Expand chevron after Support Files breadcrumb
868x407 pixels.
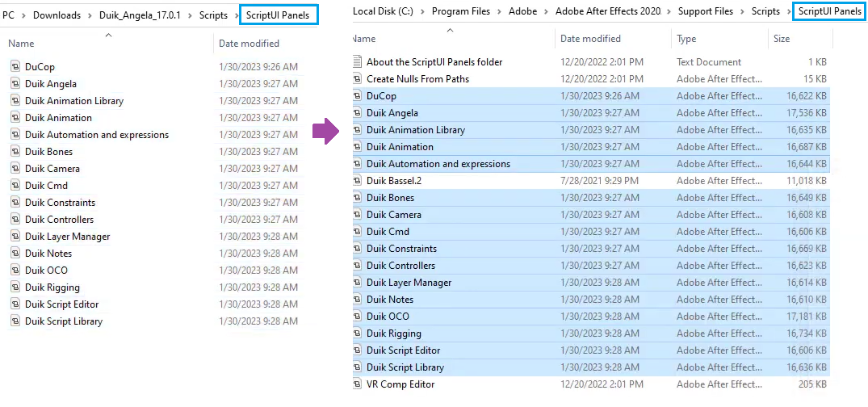click(x=742, y=11)
